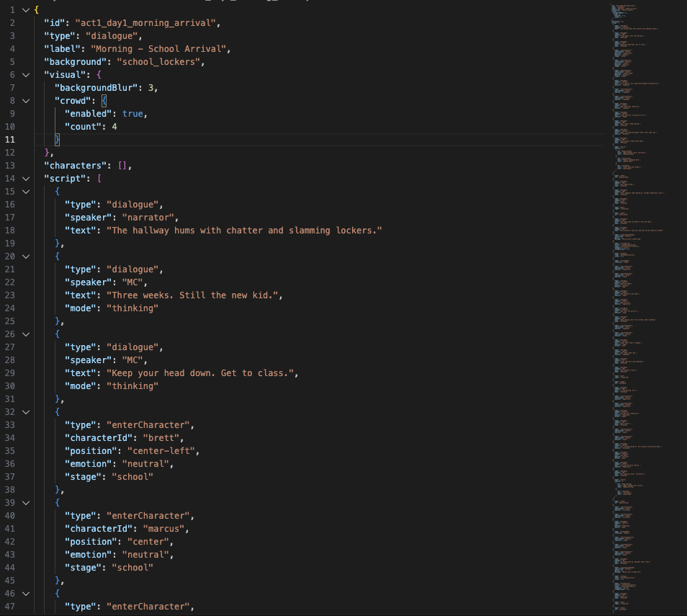Screen dimensions: 687x616
Task: Collapse the "crowd" object block
Action: pyautogui.click(x=26, y=100)
